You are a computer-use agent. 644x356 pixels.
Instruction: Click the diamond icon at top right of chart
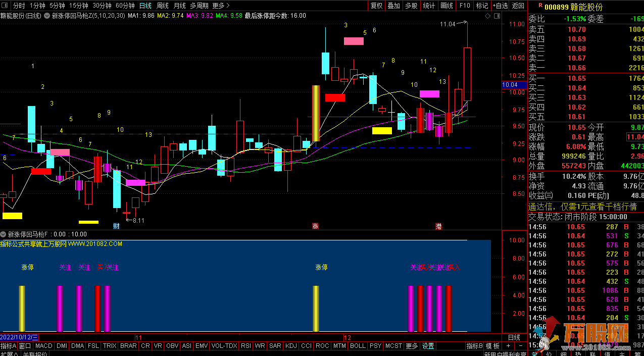click(x=488, y=16)
